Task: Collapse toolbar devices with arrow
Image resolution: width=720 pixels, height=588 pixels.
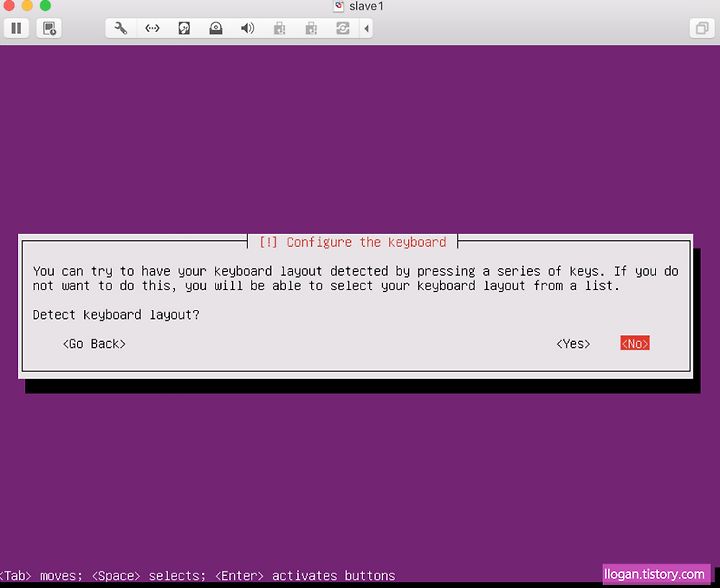Action: click(x=366, y=28)
